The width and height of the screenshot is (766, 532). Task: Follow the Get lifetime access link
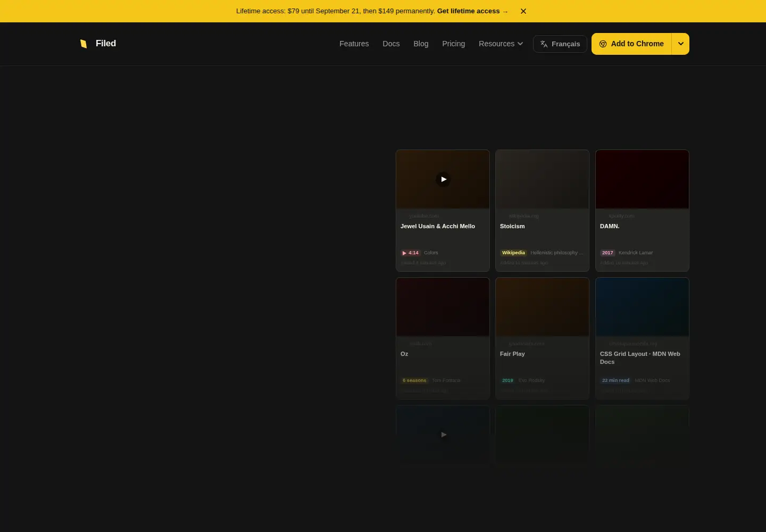(472, 11)
